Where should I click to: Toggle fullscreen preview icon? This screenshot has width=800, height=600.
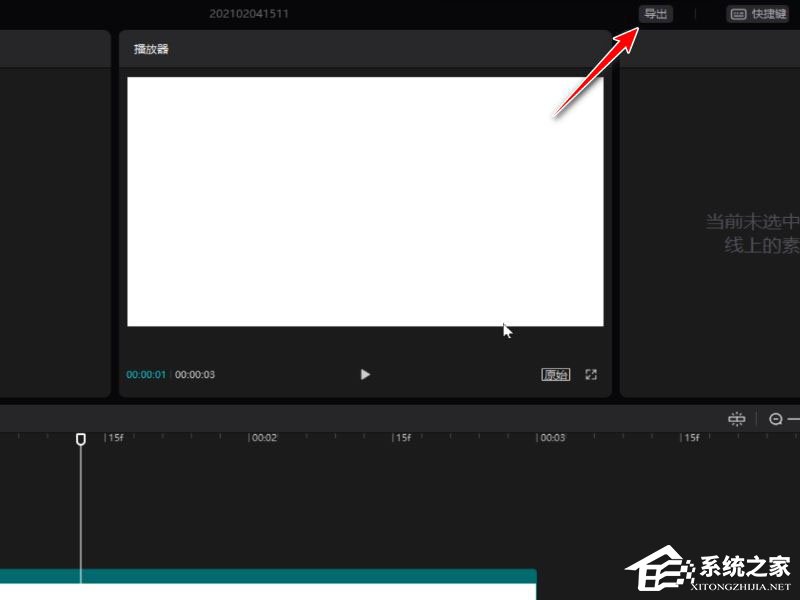tap(591, 374)
